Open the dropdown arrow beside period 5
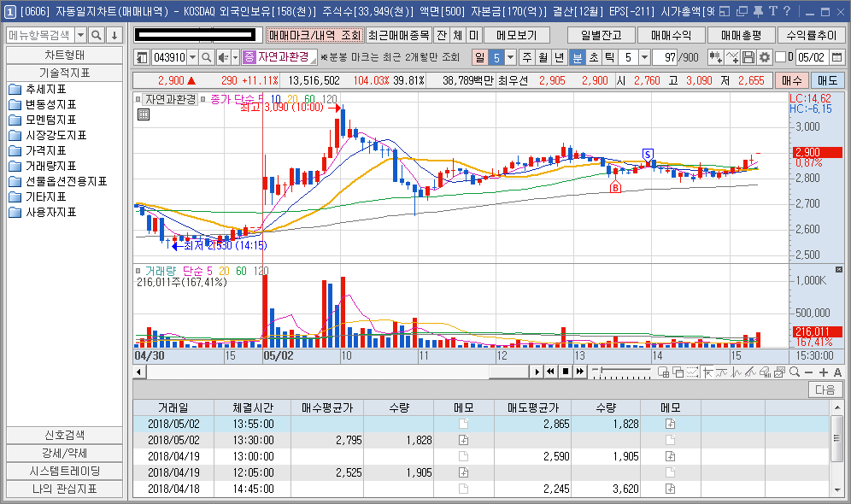851x504 pixels. click(x=510, y=57)
